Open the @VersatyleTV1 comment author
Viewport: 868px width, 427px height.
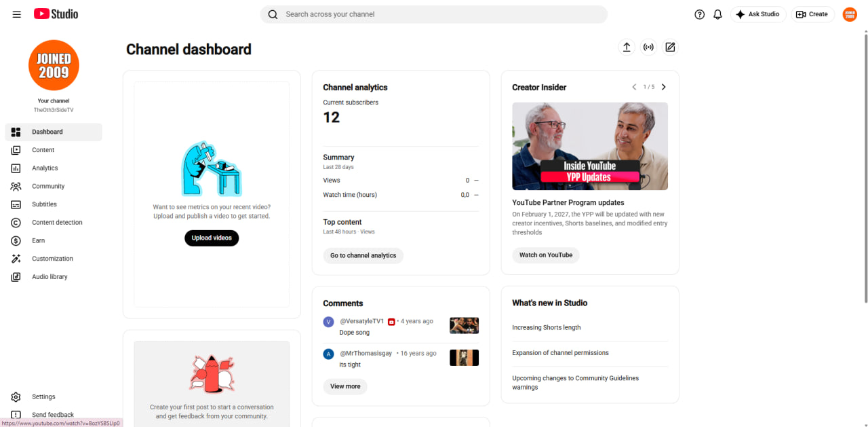[362, 321]
